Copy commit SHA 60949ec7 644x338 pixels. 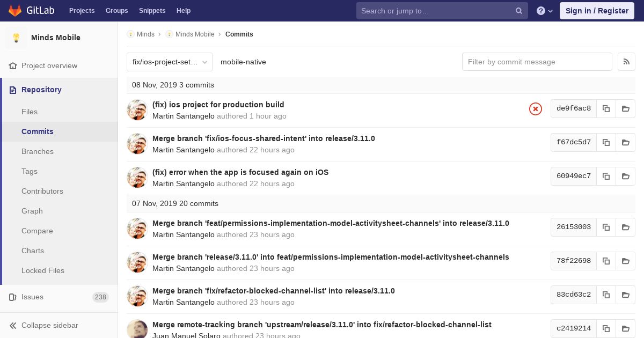click(x=606, y=176)
